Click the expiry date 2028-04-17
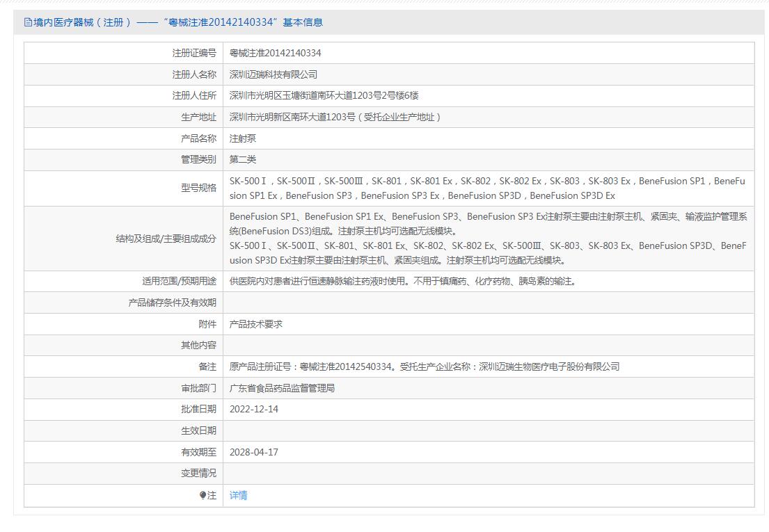This screenshot has height=532, width=769. pos(254,452)
